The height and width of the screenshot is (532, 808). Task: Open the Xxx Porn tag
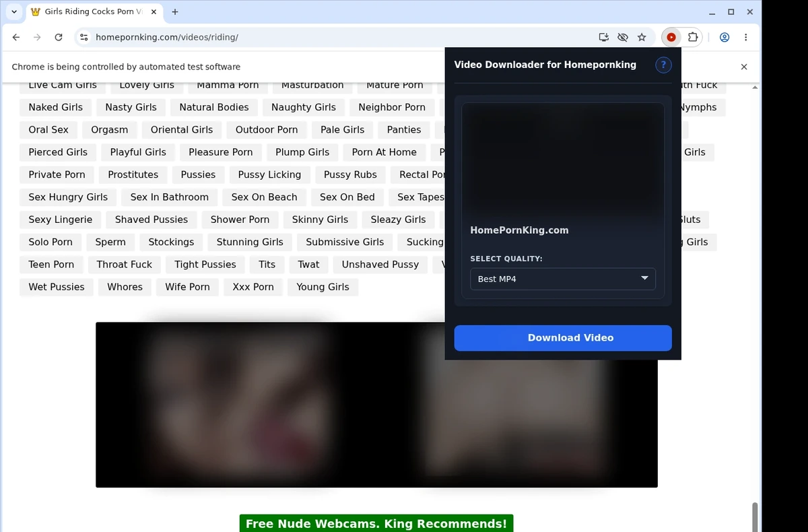coord(253,287)
